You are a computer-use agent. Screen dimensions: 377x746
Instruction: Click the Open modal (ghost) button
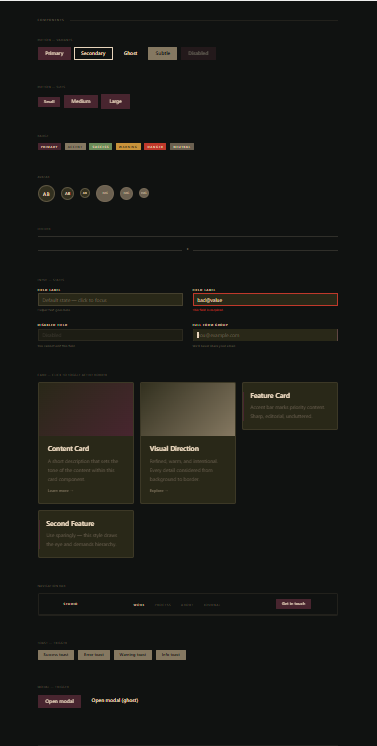[x=115, y=700]
